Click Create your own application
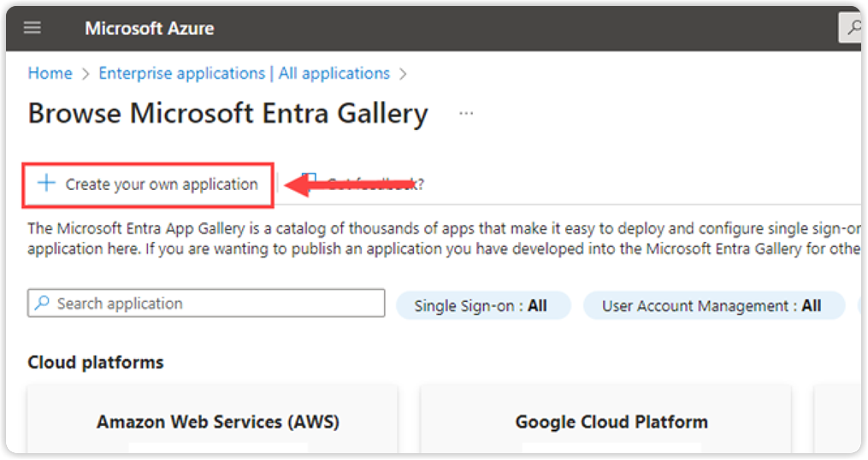This screenshot has height=460, width=868. [148, 185]
